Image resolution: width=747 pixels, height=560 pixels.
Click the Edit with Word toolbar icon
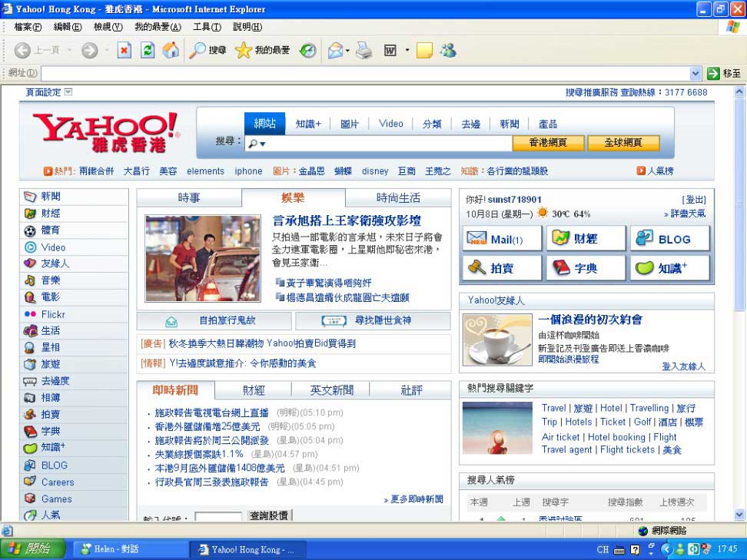click(390, 50)
